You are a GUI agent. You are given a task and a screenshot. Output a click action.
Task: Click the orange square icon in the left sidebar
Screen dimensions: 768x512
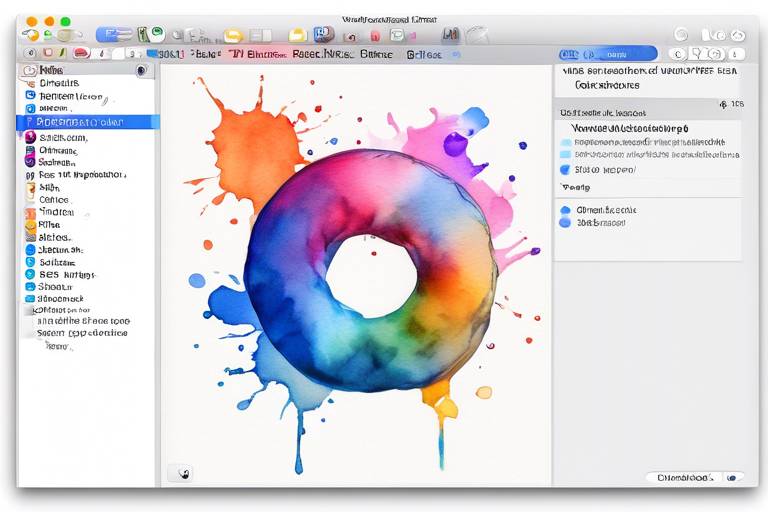click(30, 213)
